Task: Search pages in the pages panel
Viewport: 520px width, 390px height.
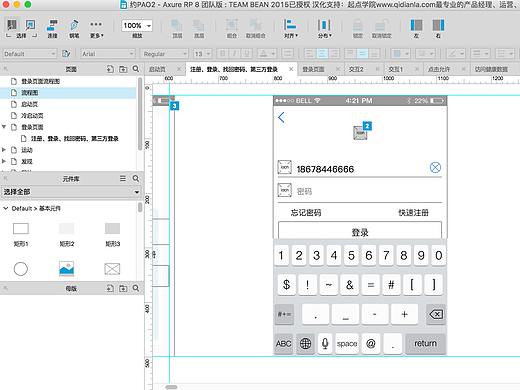Action: point(136,69)
